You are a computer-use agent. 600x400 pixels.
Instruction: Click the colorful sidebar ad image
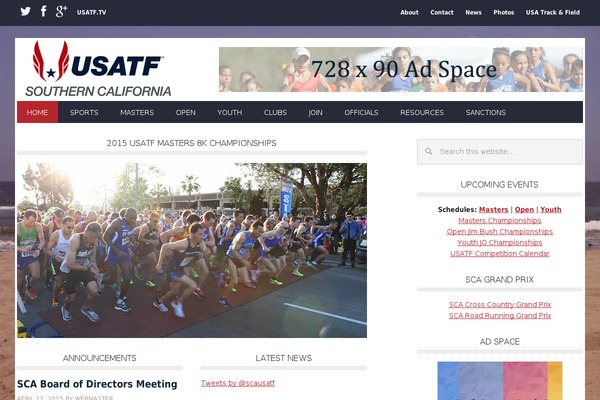click(x=500, y=381)
